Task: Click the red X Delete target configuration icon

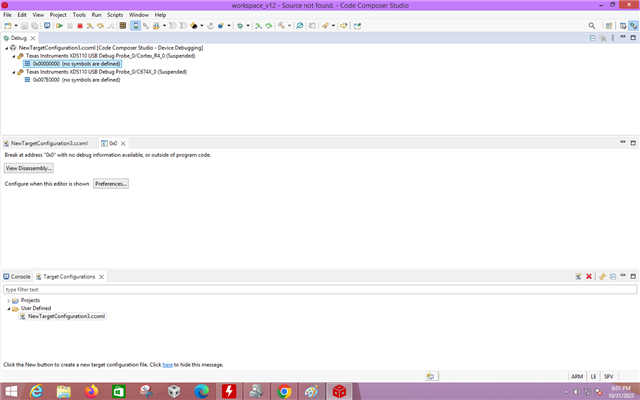Action: [589, 276]
